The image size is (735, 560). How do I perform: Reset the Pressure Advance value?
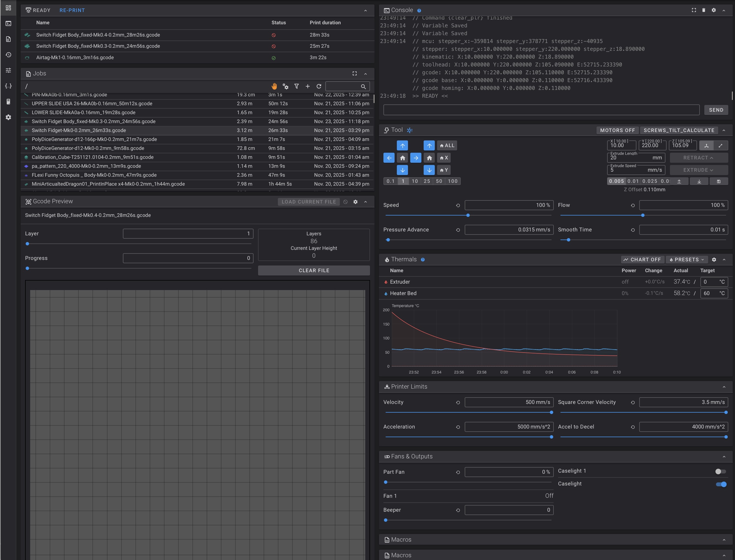pyautogui.click(x=458, y=230)
